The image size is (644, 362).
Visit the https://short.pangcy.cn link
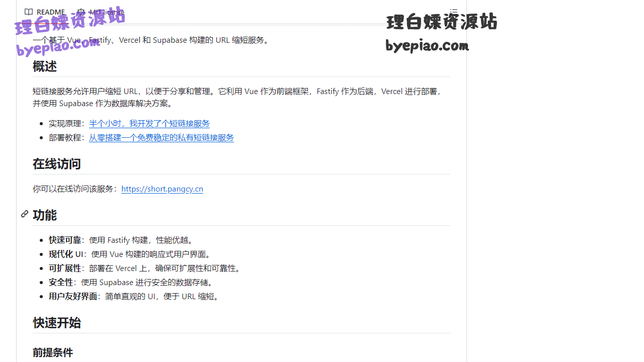(162, 189)
